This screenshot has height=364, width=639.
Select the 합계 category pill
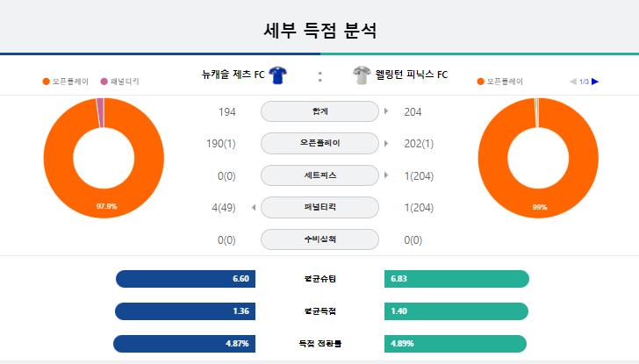(x=319, y=111)
